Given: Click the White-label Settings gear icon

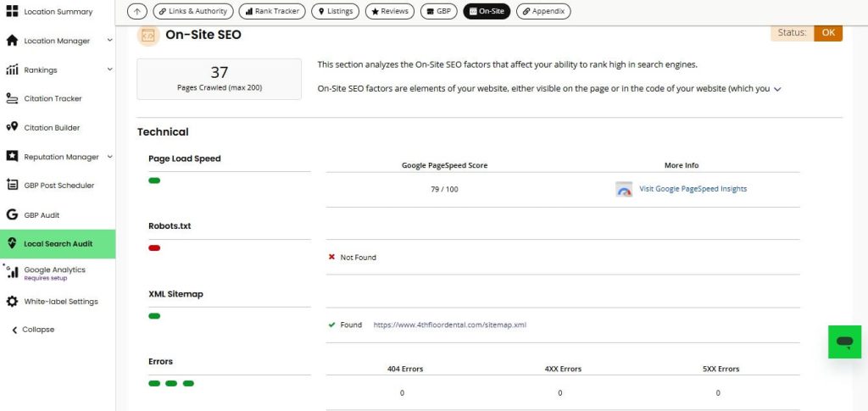Looking at the screenshot, I should click(12, 302).
